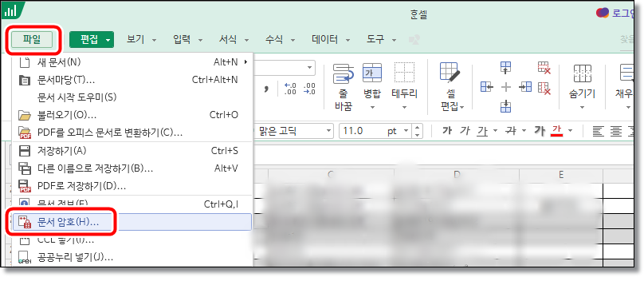Choose 새 문서(N) from the file menu

(x=132, y=62)
